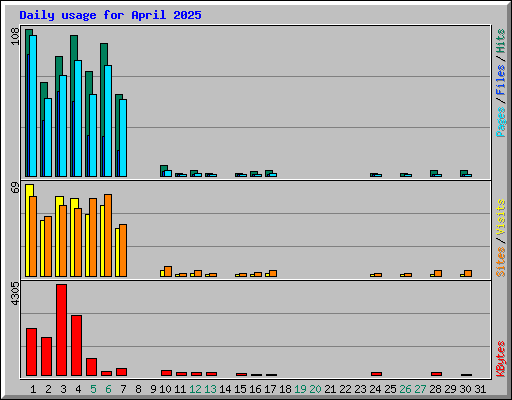Click the orange 'Sites' legend label
This screenshot has height=400, width=512.
tap(500, 262)
